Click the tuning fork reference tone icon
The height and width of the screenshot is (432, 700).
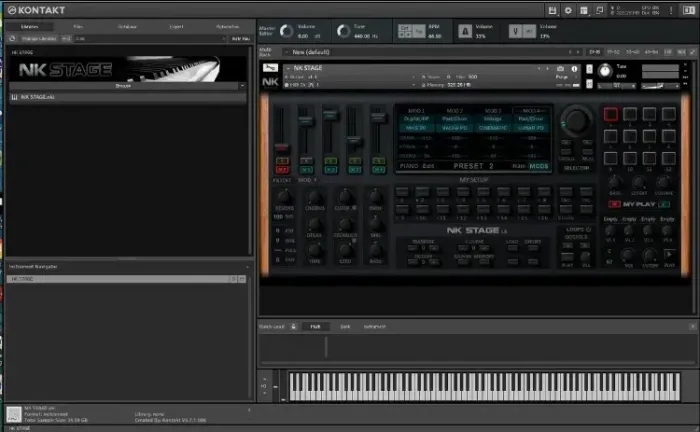(x=515, y=31)
